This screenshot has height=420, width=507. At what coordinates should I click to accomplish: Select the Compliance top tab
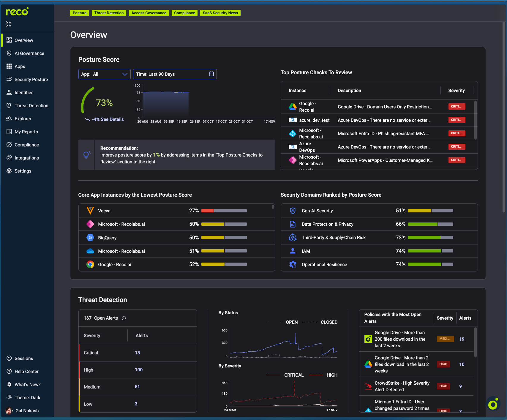[184, 13]
